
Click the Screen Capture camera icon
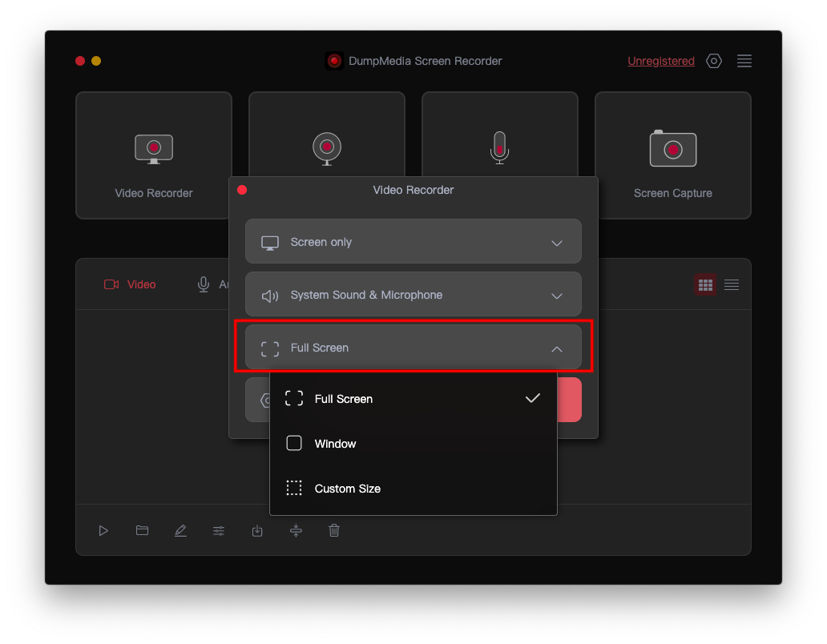672,148
